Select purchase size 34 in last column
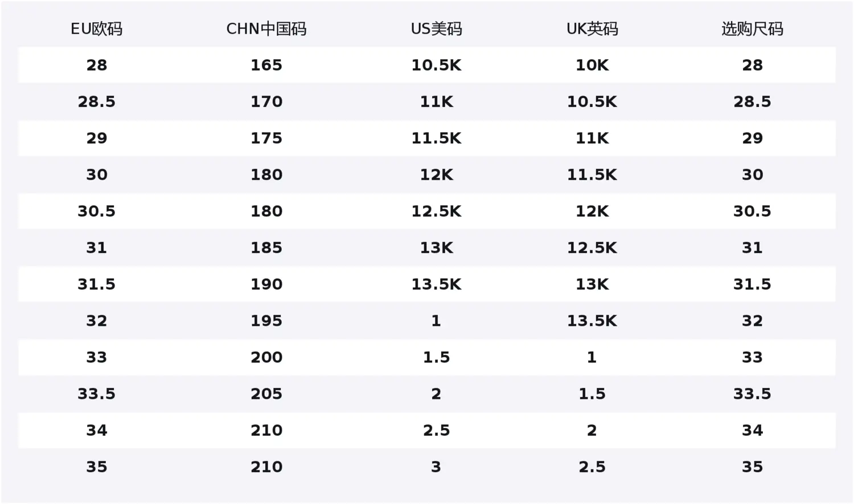Screen dimensions: 854x504 click(x=752, y=431)
